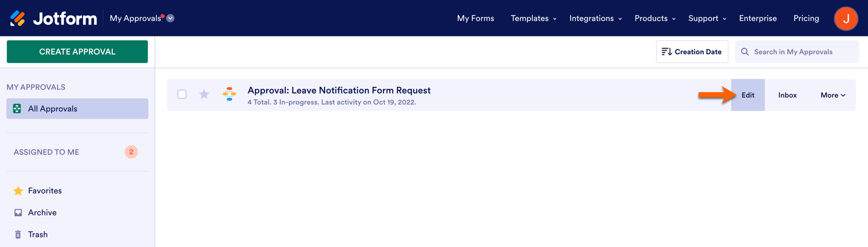Check the Leave Notification approval checkbox
The image size is (868, 247).
[182, 94]
